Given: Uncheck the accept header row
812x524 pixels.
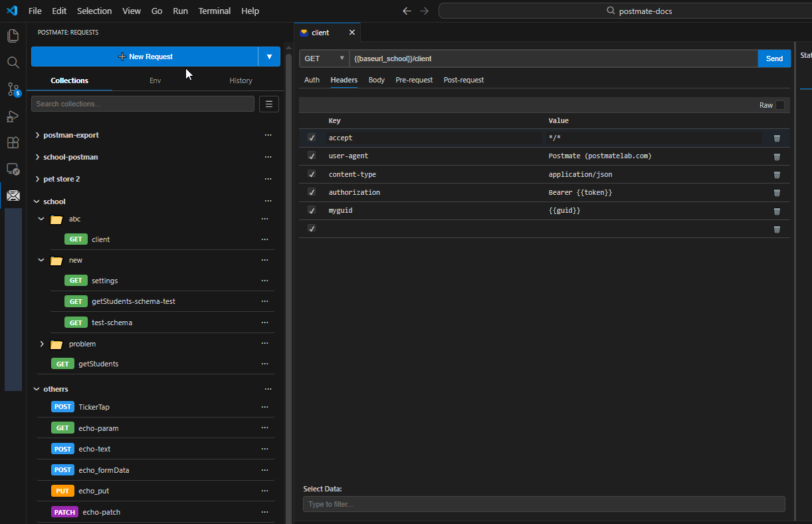Looking at the screenshot, I should pyautogui.click(x=311, y=138).
